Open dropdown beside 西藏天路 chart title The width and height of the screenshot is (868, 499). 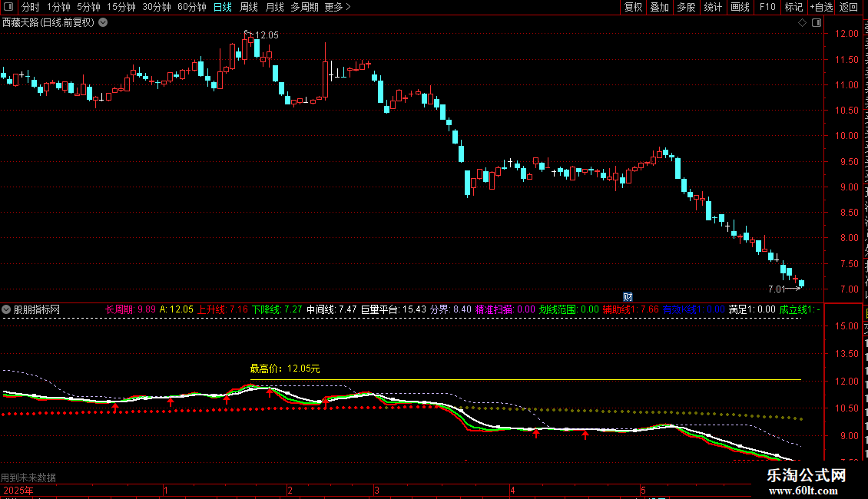(103, 23)
